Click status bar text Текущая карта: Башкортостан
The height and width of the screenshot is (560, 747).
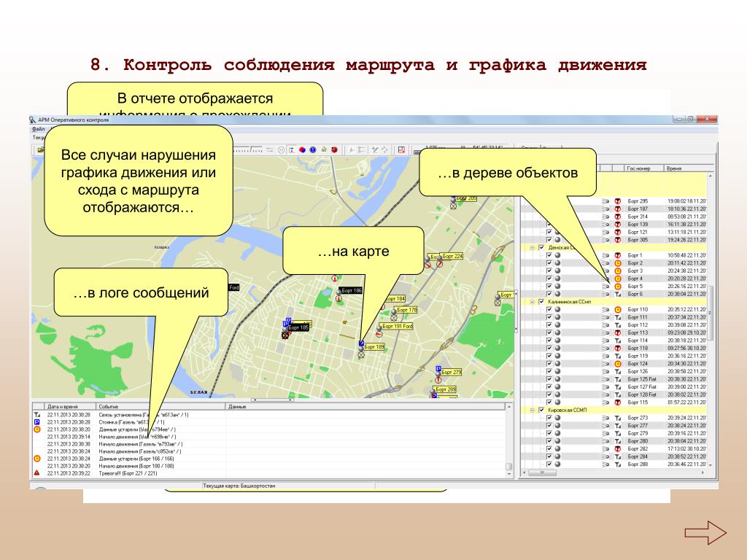[x=239, y=486]
